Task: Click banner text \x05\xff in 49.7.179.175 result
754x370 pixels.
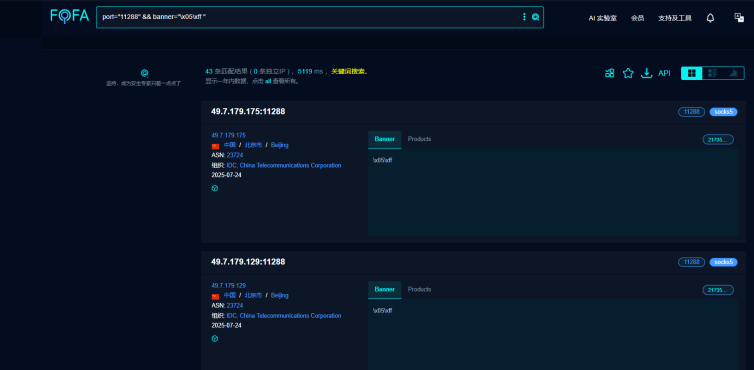Action: coord(382,160)
